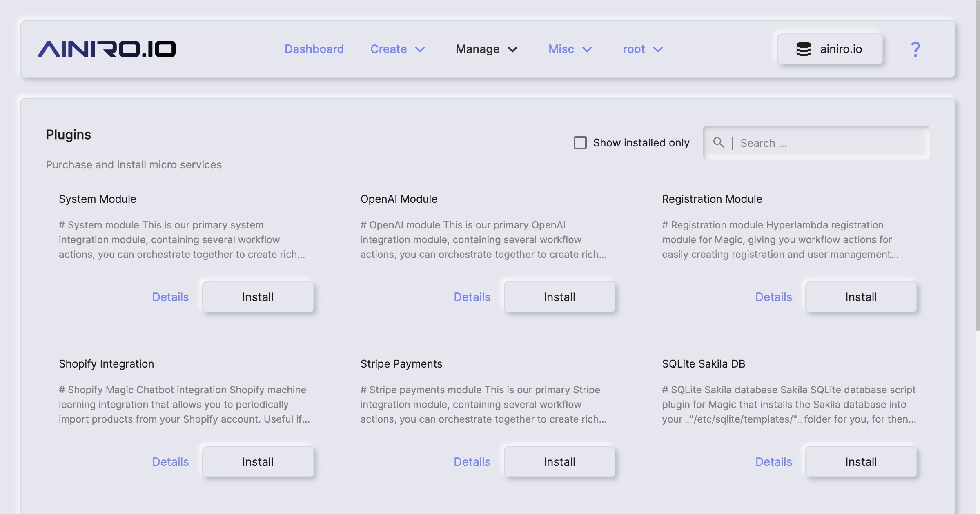The image size is (980, 514).
Task: Open Details for Shopify Integration
Action: 170,462
